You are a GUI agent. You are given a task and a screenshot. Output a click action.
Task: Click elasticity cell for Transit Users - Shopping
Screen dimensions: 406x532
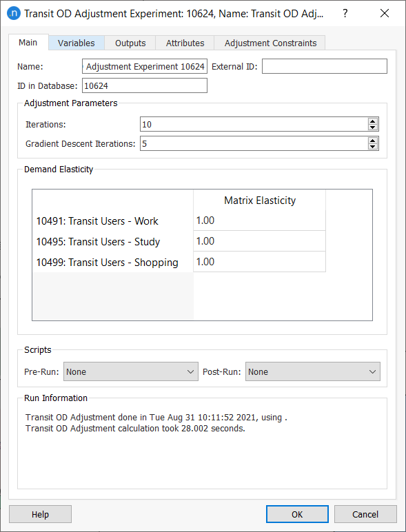(260, 262)
